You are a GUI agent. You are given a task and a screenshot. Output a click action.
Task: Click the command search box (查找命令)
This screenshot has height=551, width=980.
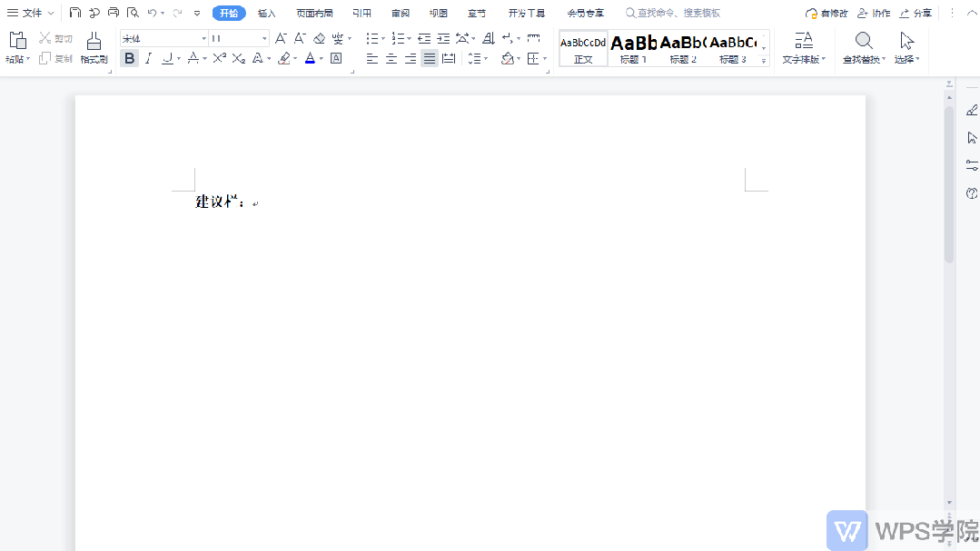coord(674,13)
